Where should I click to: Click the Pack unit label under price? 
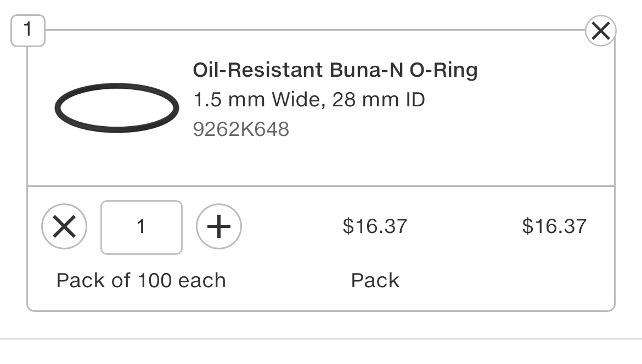pyautogui.click(x=375, y=281)
